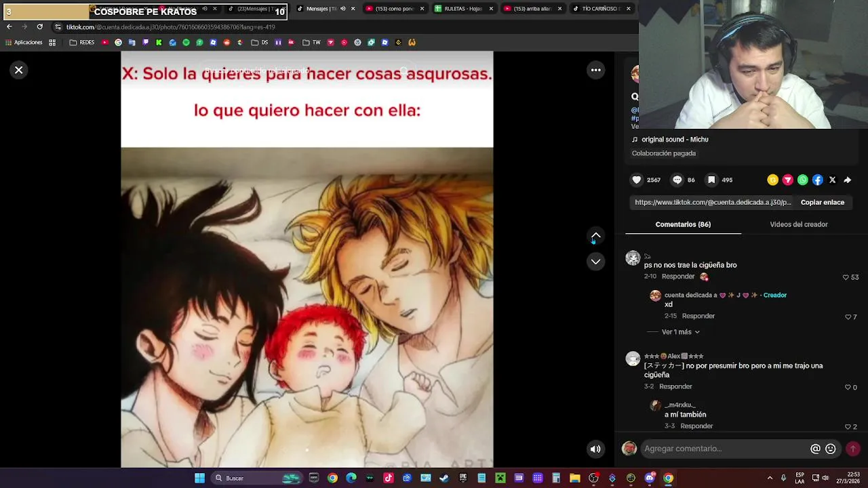Open REDES bookmarks folder
This screenshot has width=868, height=488.
tap(82, 42)
